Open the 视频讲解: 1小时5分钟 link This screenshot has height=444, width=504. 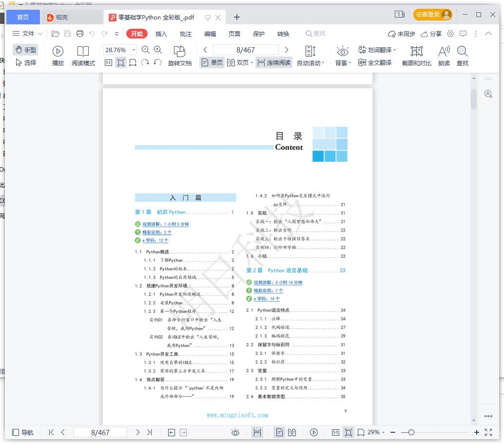pyautogui.click(x=166, y=224)
